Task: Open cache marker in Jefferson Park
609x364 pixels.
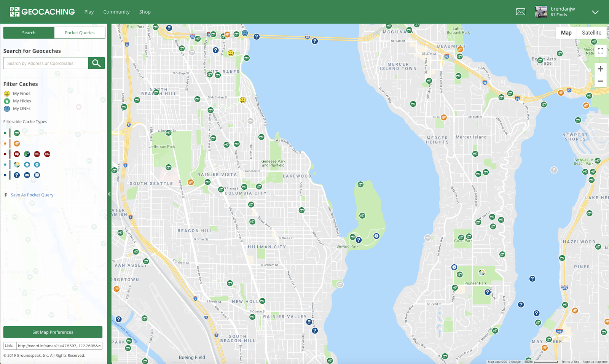Action: [169, 167]
